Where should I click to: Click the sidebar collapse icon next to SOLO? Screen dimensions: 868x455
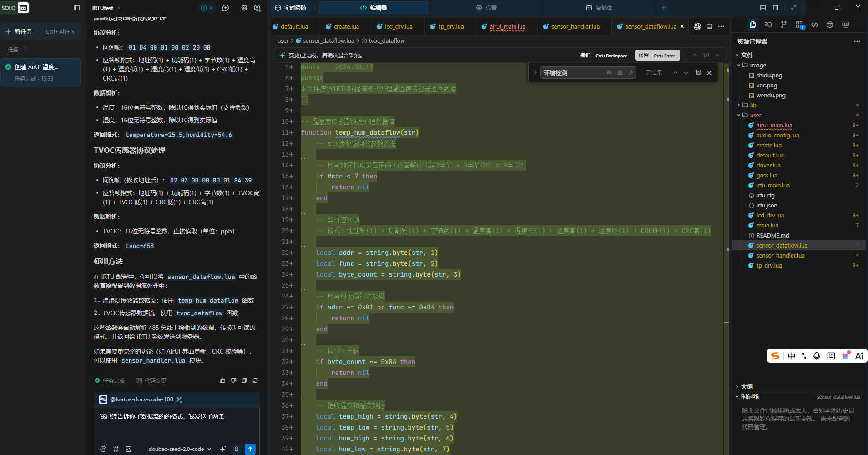[77, 8]
